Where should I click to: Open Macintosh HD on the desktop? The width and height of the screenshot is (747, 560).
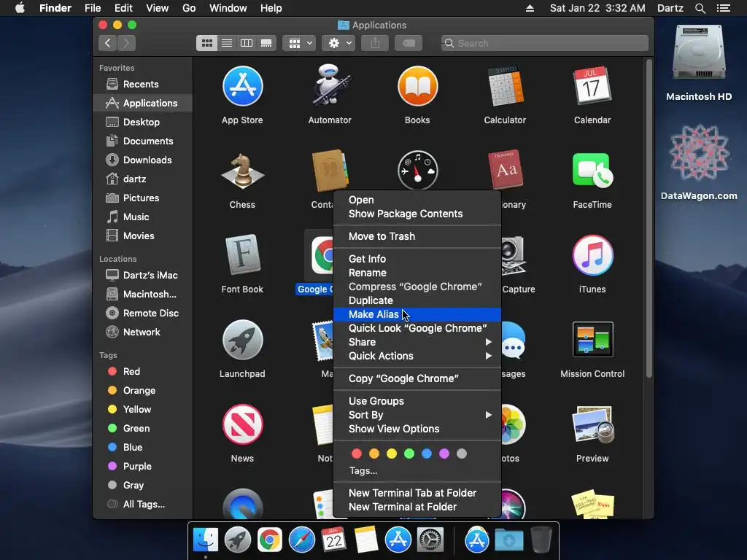click(699, 52)
